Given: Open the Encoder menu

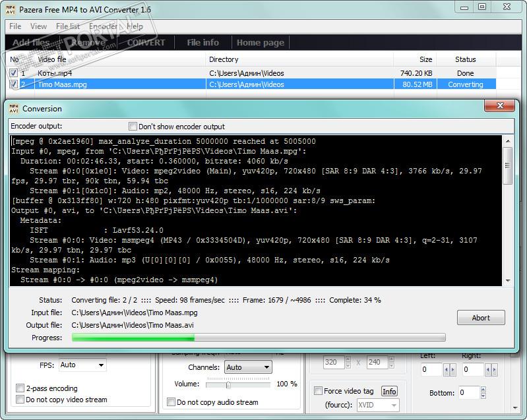Looking at the screenshot, I should [x=103, y=26].
